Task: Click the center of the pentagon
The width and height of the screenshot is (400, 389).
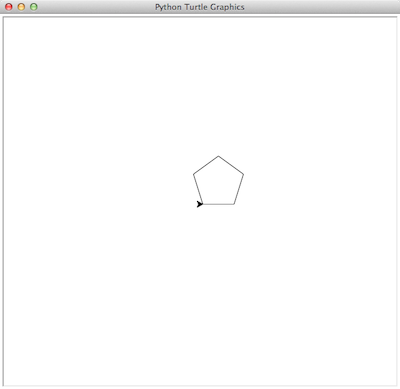Action: click(218, 183)
